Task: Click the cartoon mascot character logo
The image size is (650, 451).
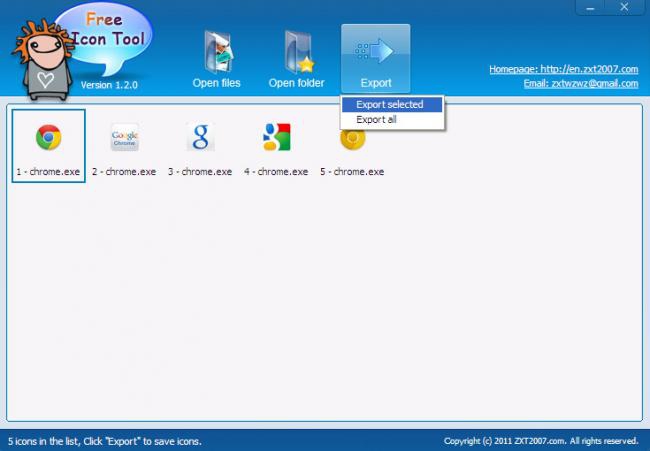Action: pos(43,60)
